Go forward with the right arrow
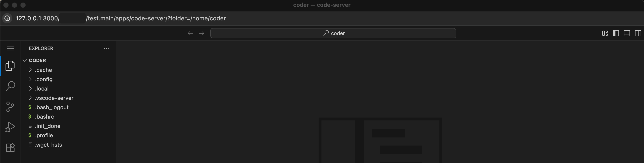 202,33
